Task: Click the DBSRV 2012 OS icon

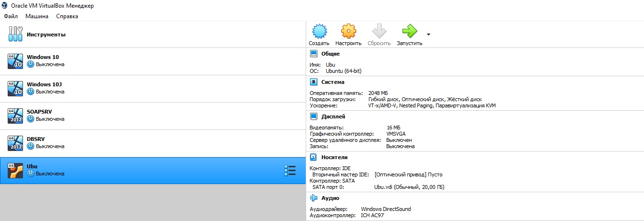Action: 15,143
